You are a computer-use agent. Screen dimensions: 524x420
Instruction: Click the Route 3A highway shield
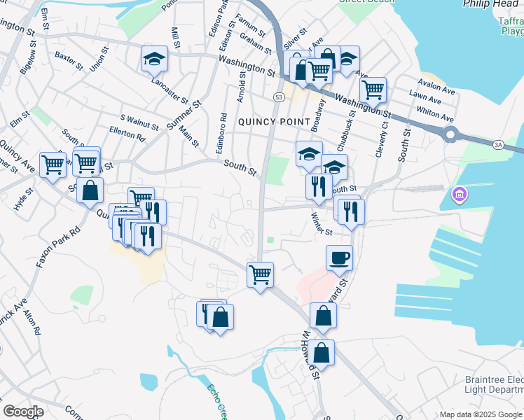click(x=499, y=144)
